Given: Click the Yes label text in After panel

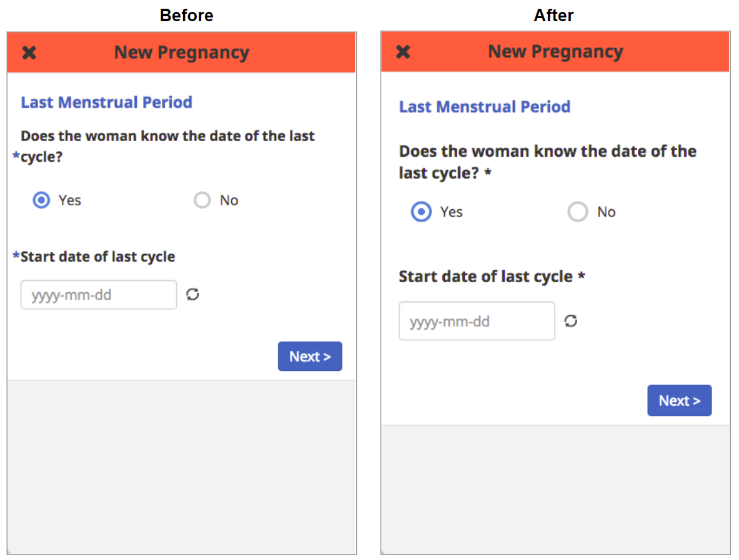Looking at the screenshot, I should tap(451, 212).
